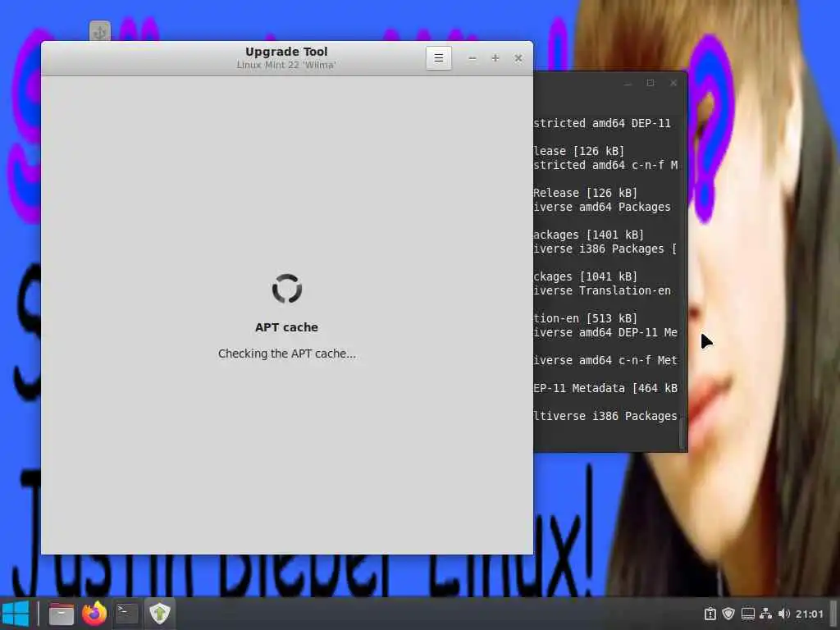
Task: Maximize the Upgrade Tool window
Action: [x=495, y=58]
